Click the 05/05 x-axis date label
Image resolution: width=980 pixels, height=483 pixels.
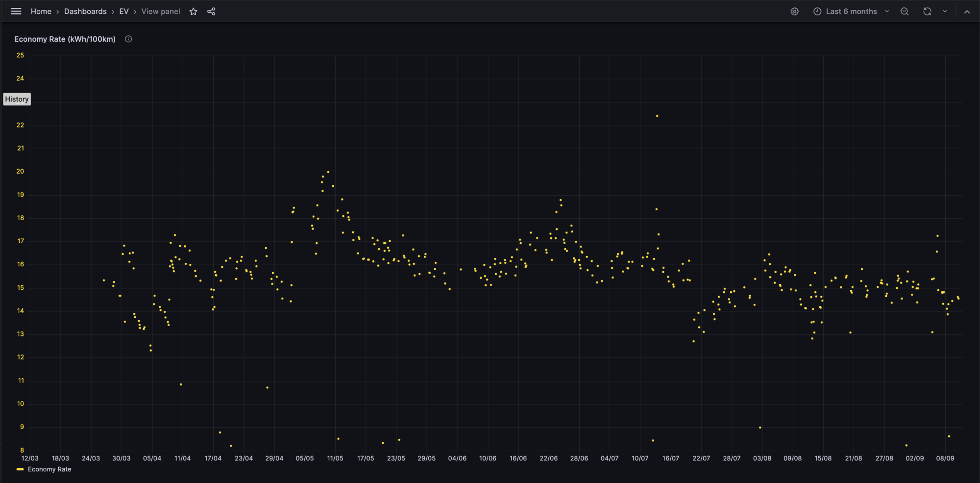pyautogui.click(x=305, y=458)
